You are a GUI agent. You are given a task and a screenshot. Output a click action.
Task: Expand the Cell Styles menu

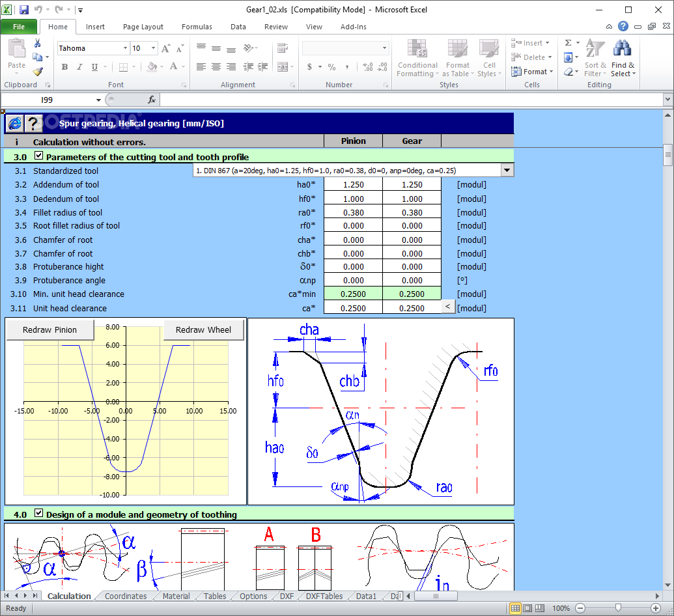(x=489, y=58)
